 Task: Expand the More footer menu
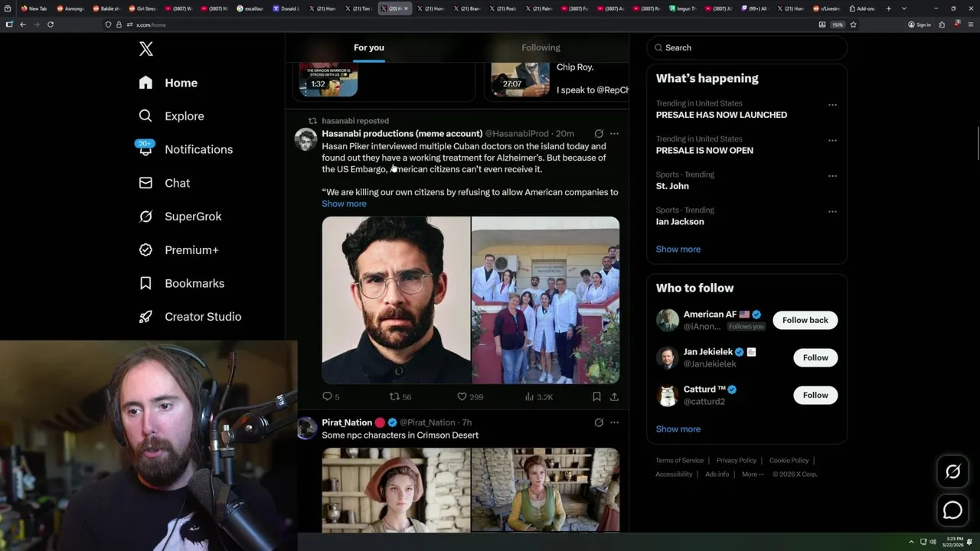[753, 474]
